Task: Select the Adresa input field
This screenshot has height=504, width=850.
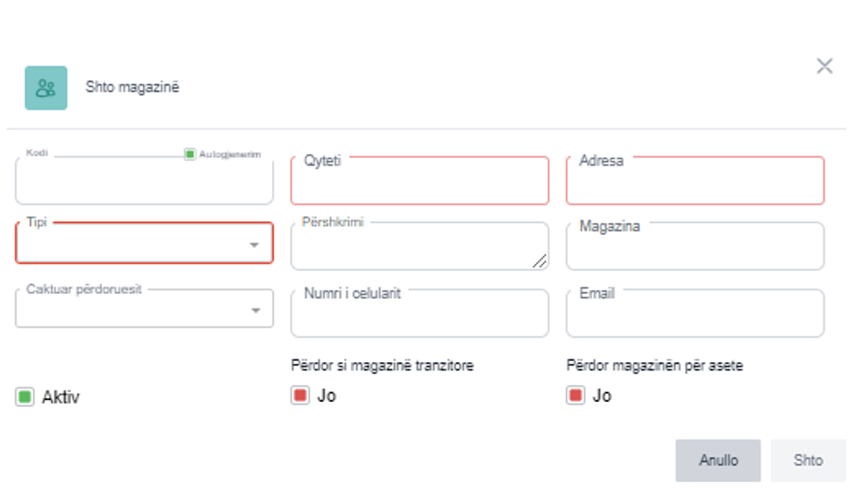Action: (x=694, y=185)
